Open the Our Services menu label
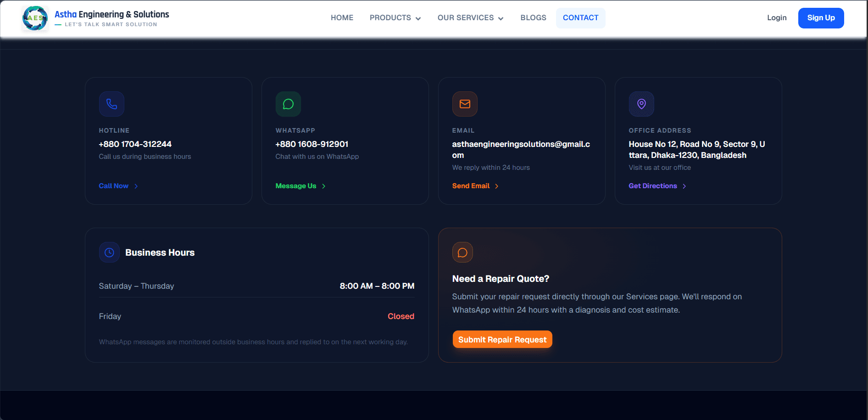Screen dimensions: 868x420 point(466,18)
